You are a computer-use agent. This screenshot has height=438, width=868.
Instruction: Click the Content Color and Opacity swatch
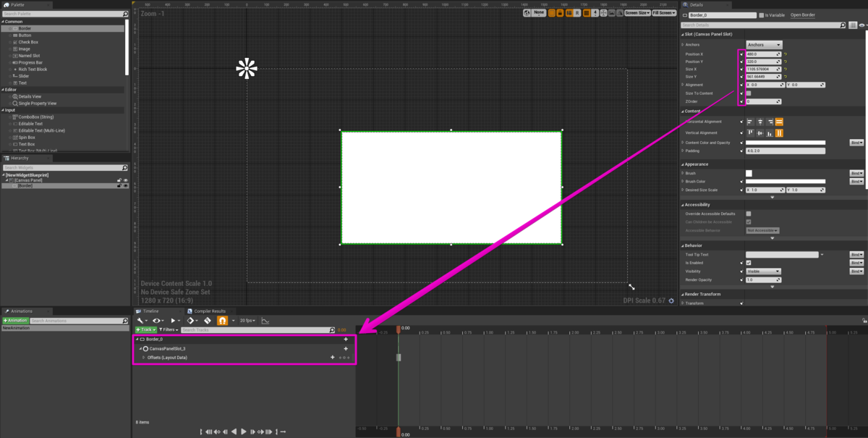[786, 143]
